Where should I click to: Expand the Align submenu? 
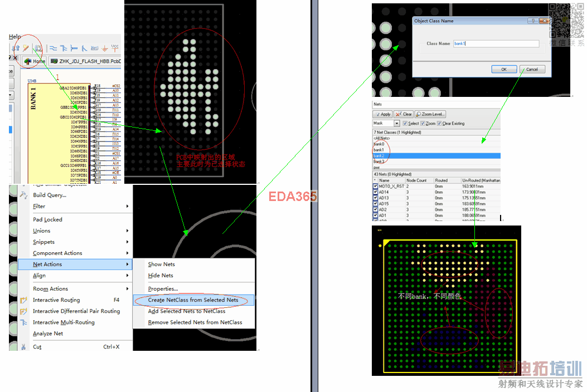(127, 275)
